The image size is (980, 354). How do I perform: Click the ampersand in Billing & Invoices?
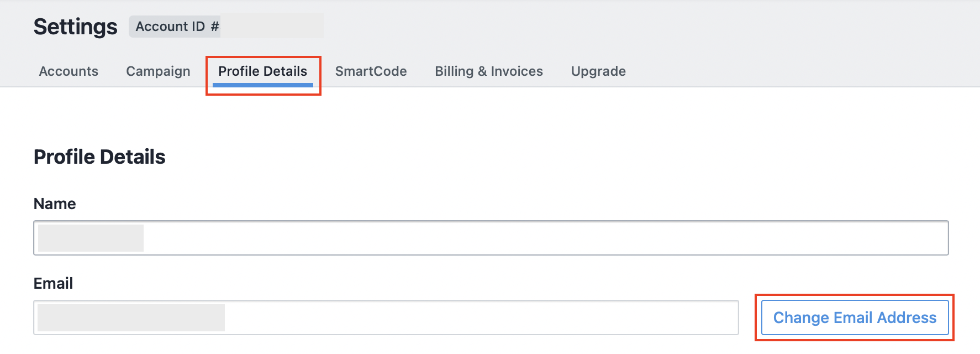(x=482, y=71)
